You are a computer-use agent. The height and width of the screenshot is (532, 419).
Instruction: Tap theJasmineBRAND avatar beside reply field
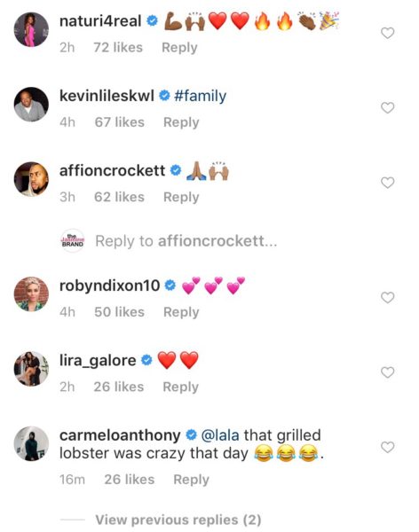pos(73,240)
